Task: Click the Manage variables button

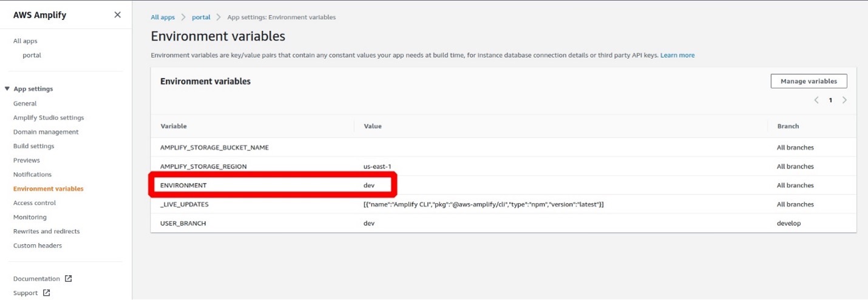Action: (x=809, y=81)
